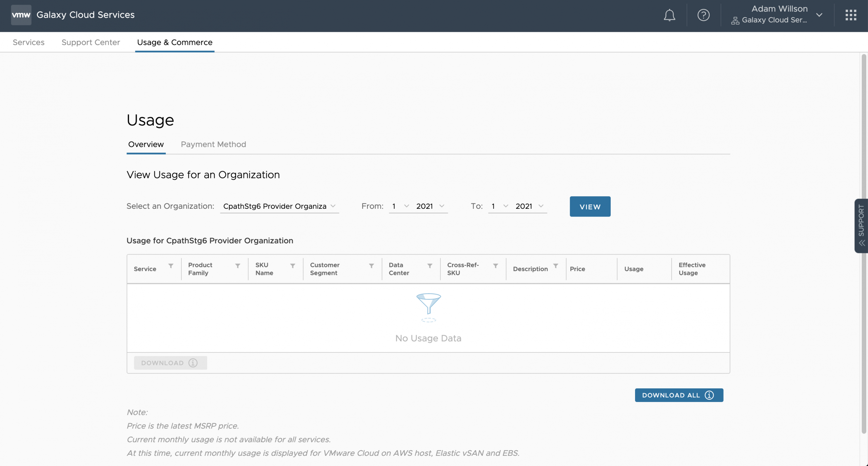The height and width of the screenshot is (466, 868).
Task: Filter the Description column
Action: [555, 266]
